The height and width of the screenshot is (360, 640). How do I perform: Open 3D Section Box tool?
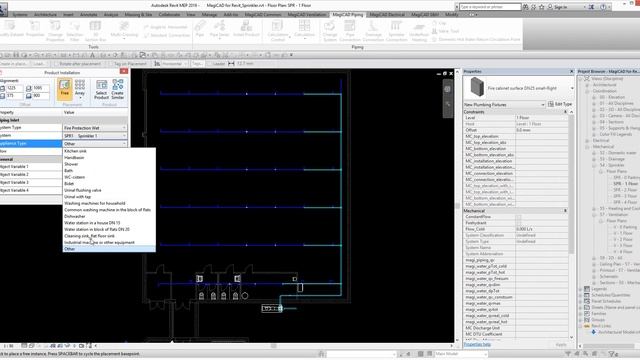click(x=95, y=31)
